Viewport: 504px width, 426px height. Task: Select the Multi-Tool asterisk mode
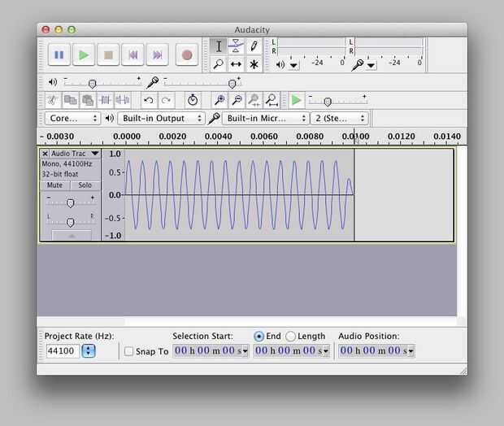click(x=254, y=64)
